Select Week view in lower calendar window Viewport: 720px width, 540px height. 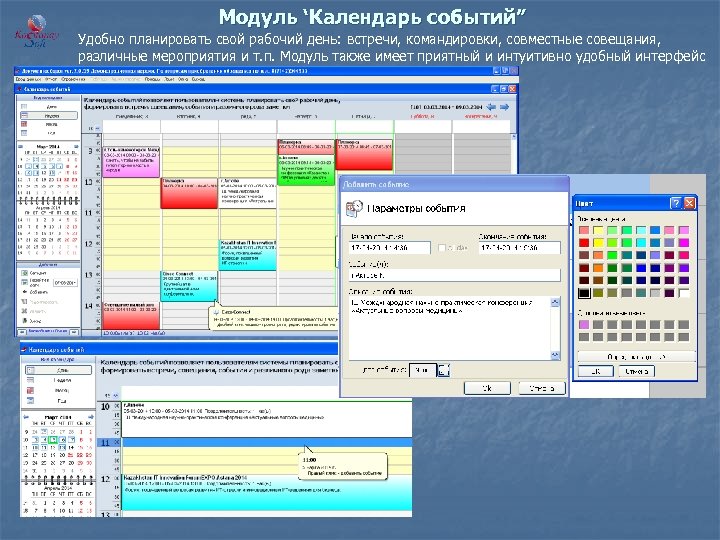pyautogui.click(x=58, y=380)
